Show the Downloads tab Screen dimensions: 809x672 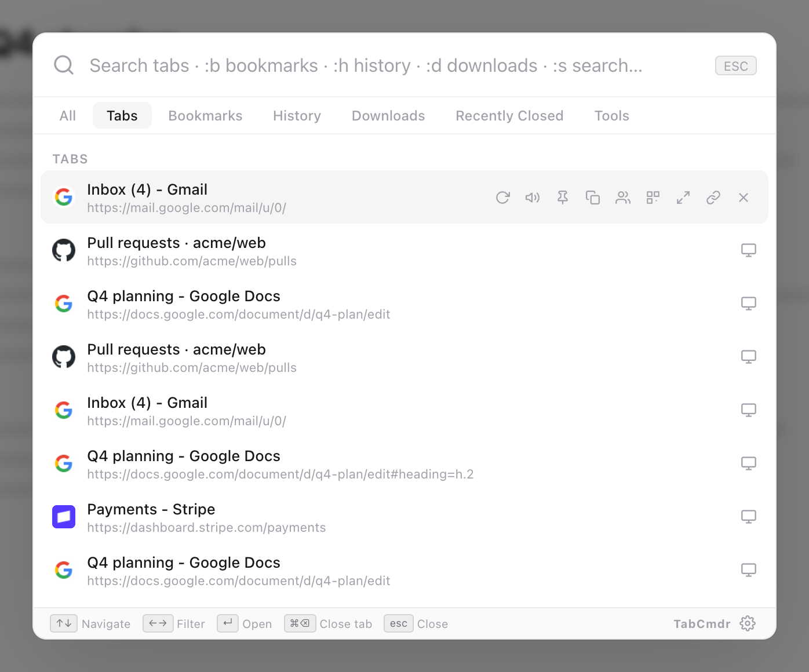pos(388,115)
